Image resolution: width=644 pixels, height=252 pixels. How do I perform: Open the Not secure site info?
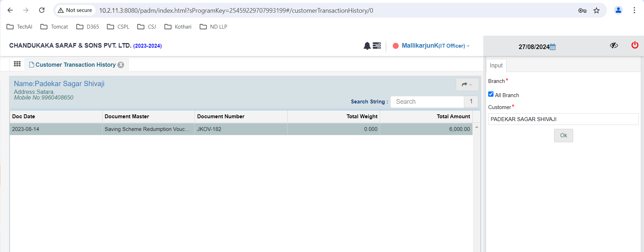75,10
